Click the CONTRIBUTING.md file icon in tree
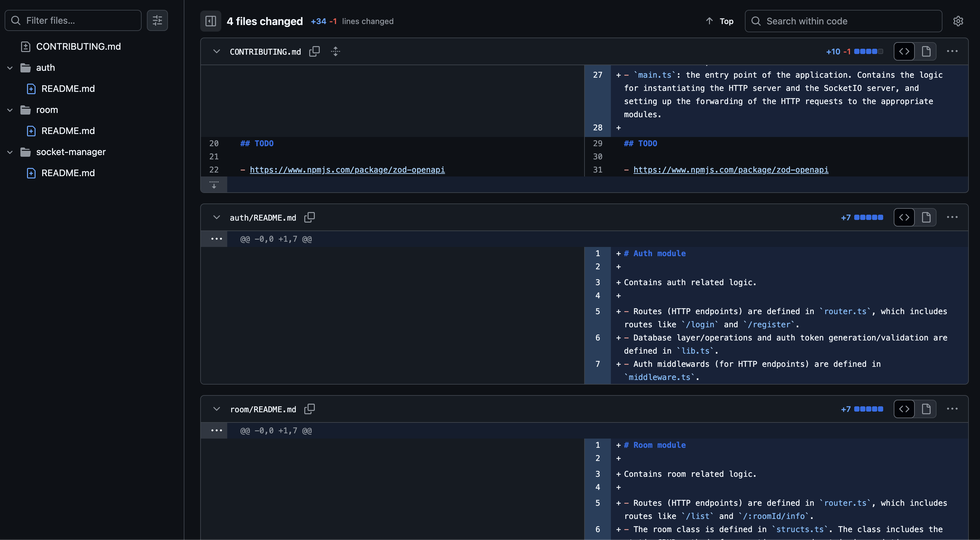Screen dimensions: 980x540 pos(25,46)
